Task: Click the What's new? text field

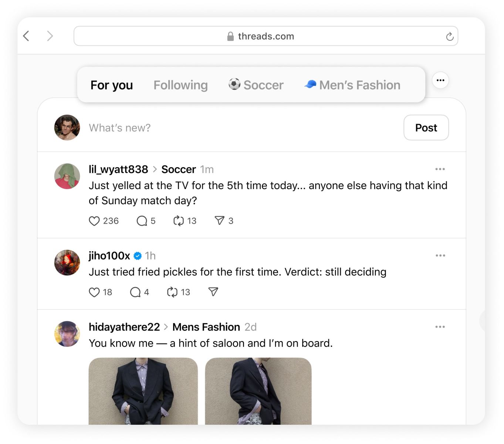Action: point(222,128)
